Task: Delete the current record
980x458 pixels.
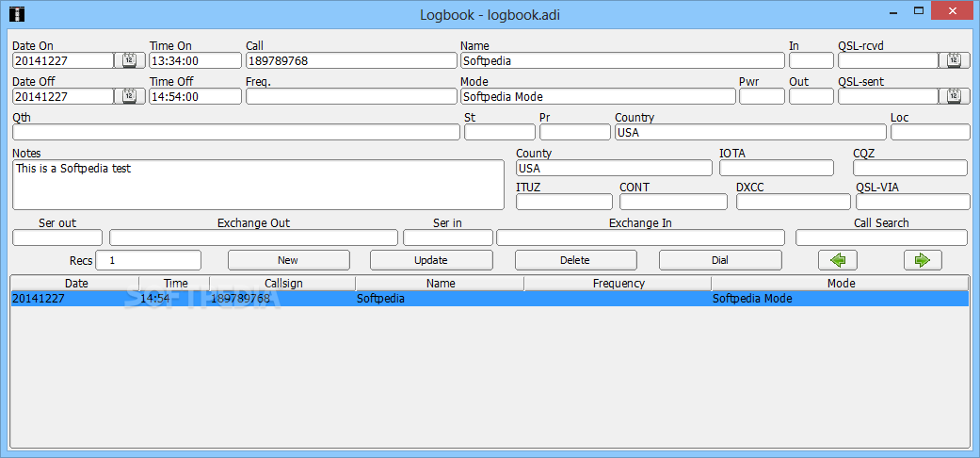Action: click(x=575, y=260)
